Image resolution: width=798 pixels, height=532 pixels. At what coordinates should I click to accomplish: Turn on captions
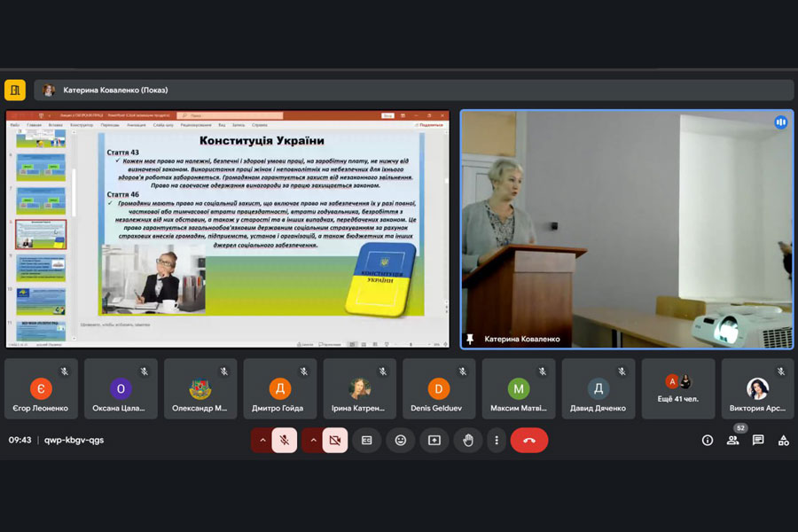366,441
